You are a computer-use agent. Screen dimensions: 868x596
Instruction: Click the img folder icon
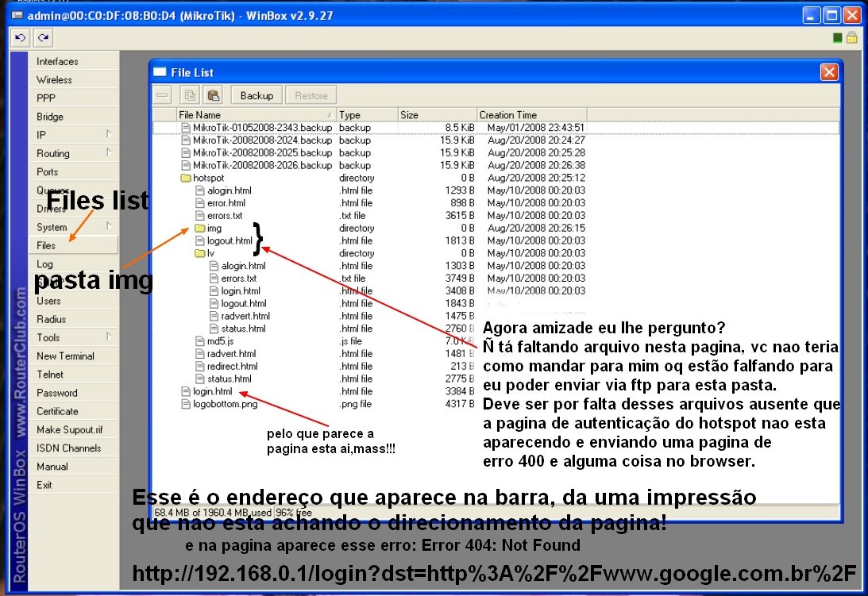(x=200, y=229)
